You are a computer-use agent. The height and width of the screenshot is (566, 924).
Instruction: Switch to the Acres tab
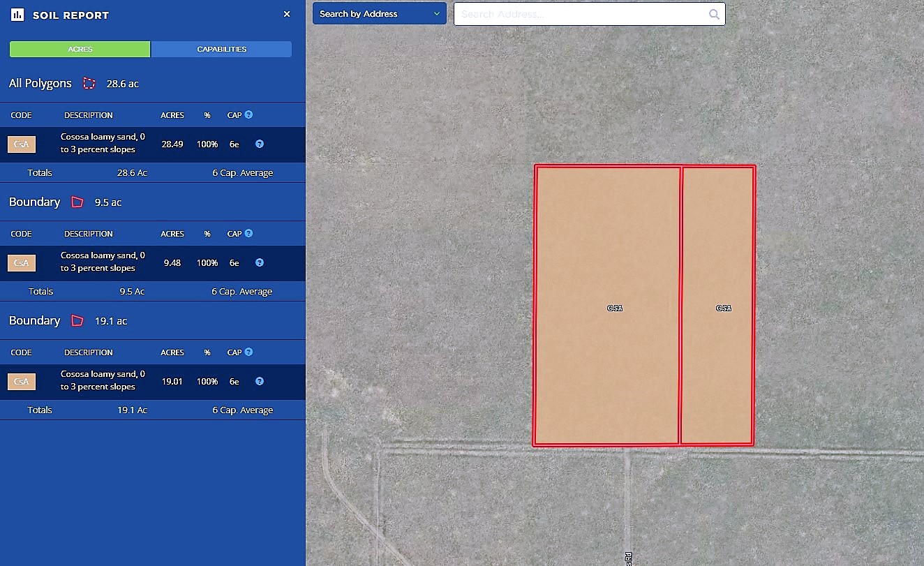tap(80, 50)
